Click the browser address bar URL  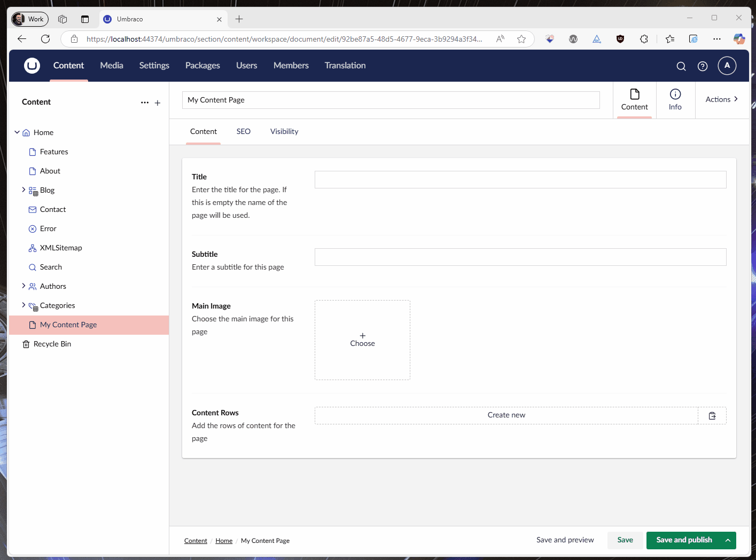point(284,39)
